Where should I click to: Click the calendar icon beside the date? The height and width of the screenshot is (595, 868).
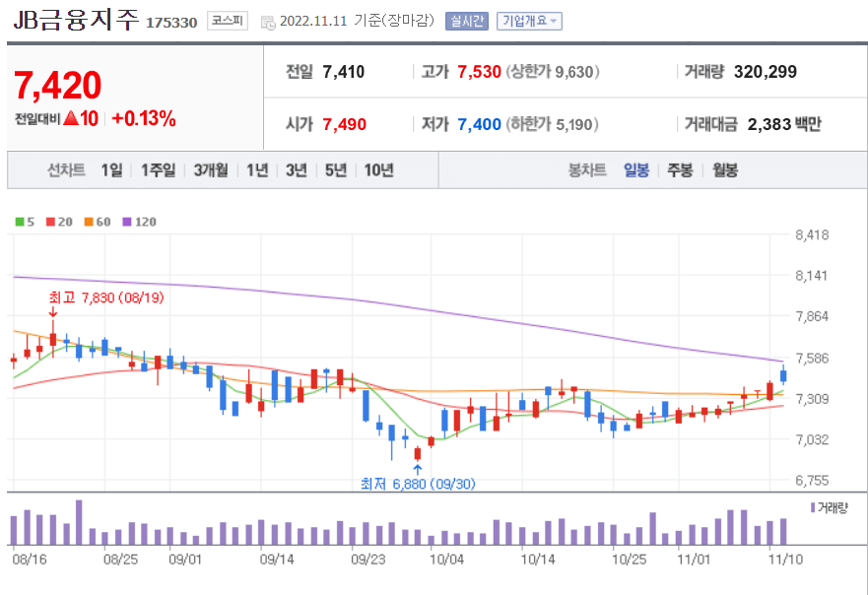267,20
